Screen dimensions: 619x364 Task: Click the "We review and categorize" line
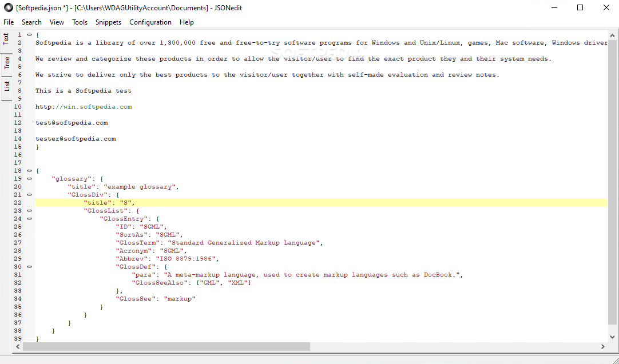pyautogui.click(x=293, y=59)
